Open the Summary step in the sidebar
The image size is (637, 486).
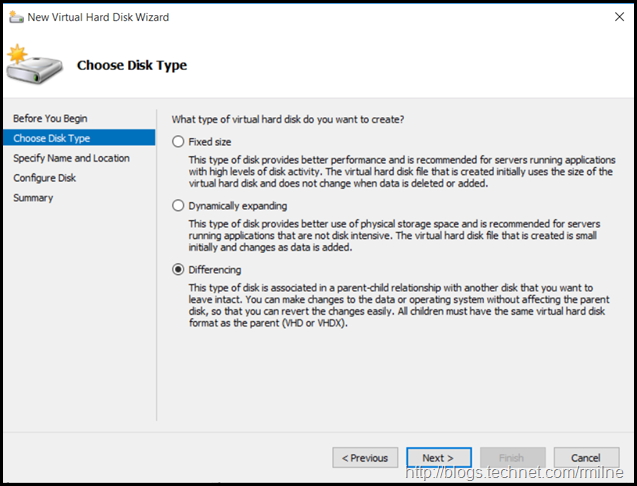pos(33,198)
